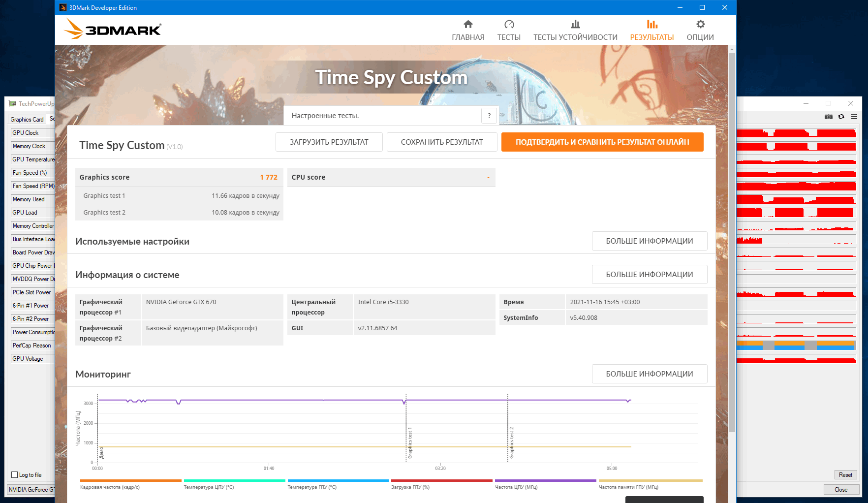
Task: Click the home house icon
Action: click(x=468, y=24)
